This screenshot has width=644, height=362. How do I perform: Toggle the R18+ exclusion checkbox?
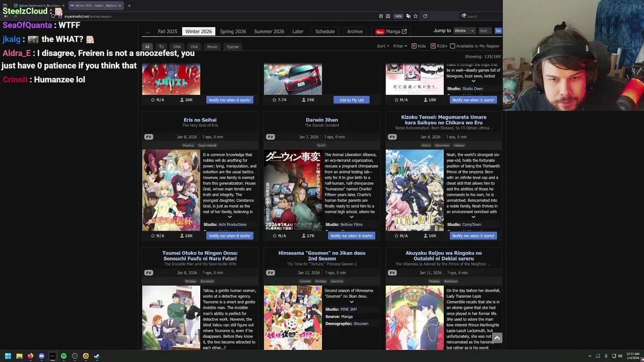(x=433, y=46)
